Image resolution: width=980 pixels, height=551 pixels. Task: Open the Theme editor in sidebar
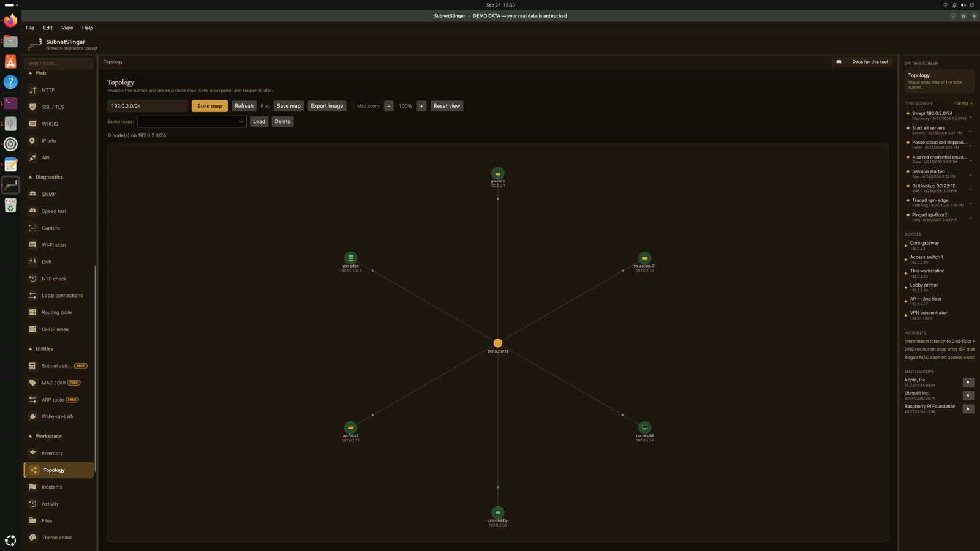coord(59,538)
